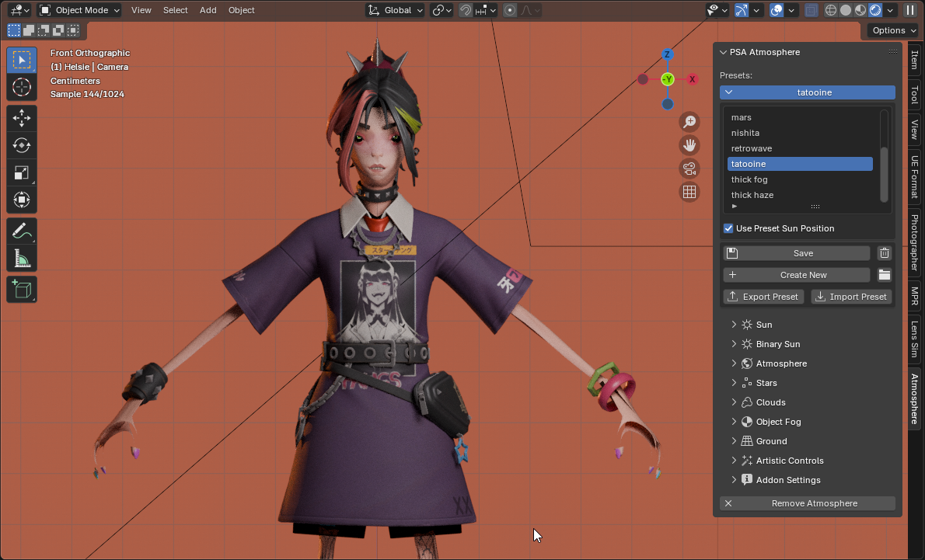The height and width of the screenshot is (560, 925).
Task: Switch to Solid viewport shading
Action: (846, 10)
